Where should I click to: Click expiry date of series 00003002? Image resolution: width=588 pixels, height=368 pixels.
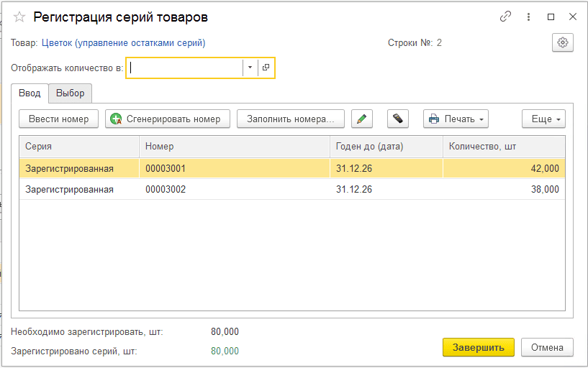(386, 190)
